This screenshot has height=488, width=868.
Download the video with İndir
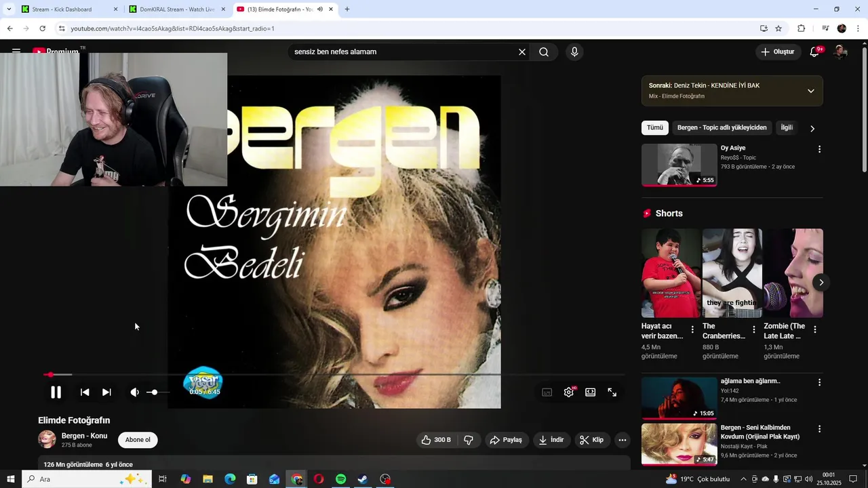(551, 440)
